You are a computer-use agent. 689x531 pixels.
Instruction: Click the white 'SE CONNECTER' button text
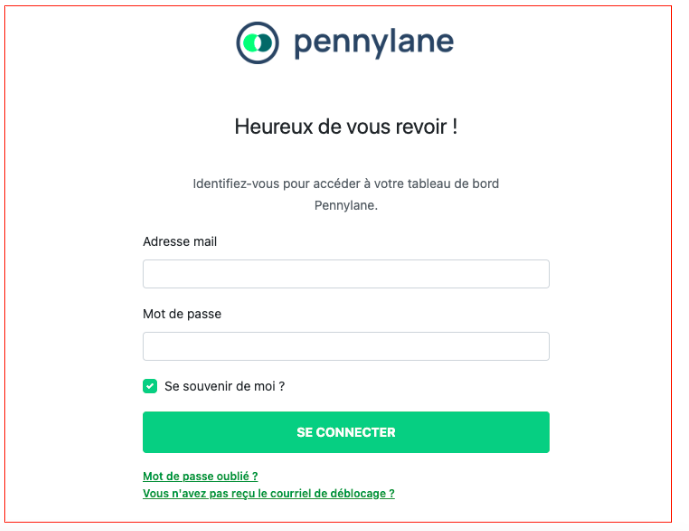tap(346, 432)
